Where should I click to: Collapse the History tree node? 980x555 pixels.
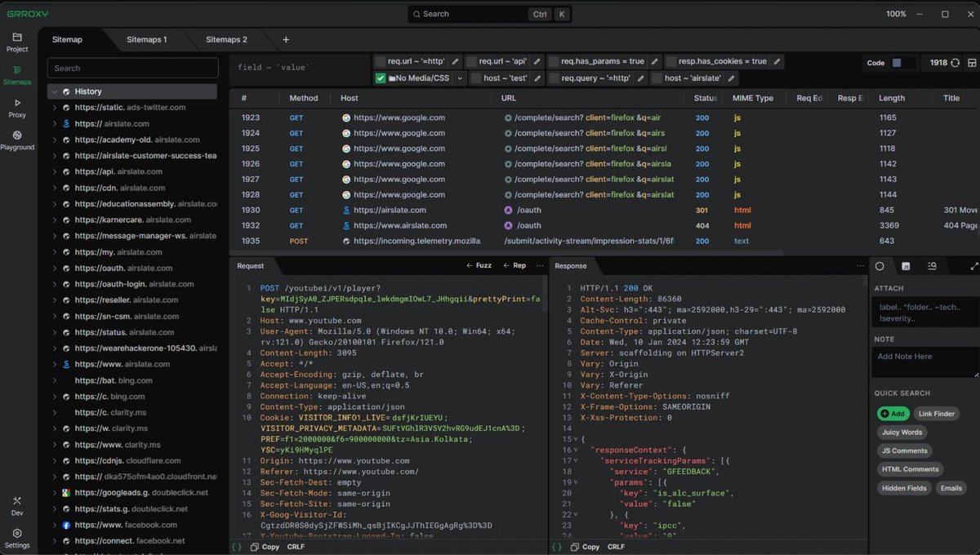point(54,91)
